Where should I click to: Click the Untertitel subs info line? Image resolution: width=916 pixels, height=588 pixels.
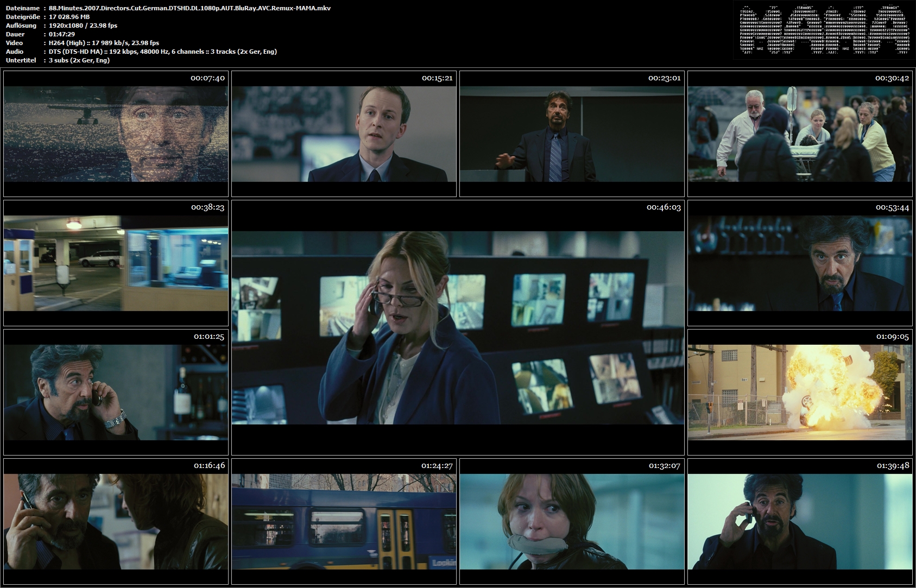click(79, 60)
